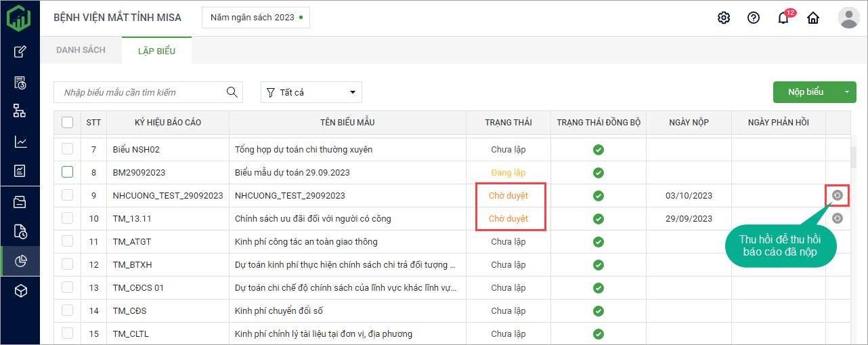The height and width of the screenshot is (345, 868).
Task: Click the green Nộp biểu button
Action: tap(805, 92)
